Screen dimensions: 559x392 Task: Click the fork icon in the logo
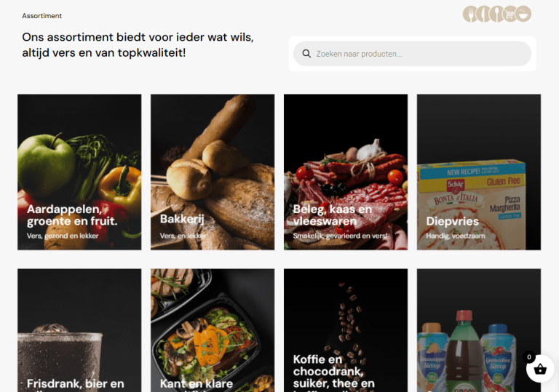tap(471, 14)
